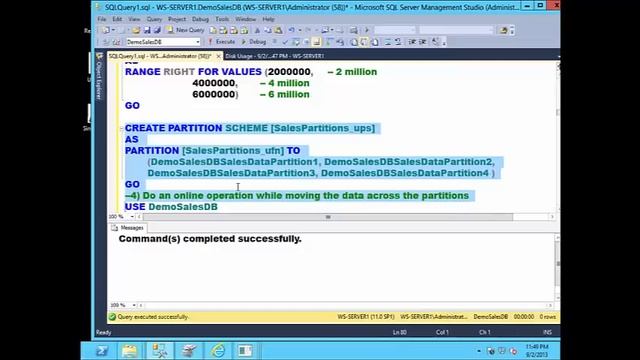Open the View menu

pyautogui.click(x=134, y=19)
